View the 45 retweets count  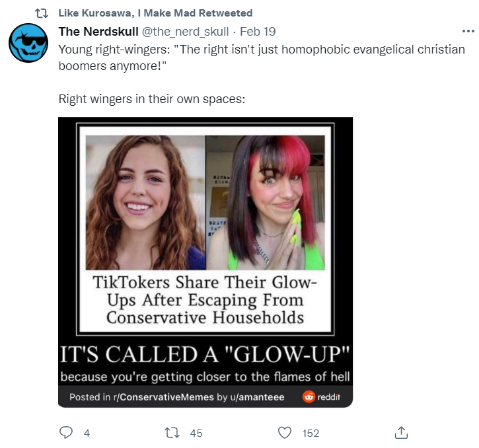(x=196, y=433)
